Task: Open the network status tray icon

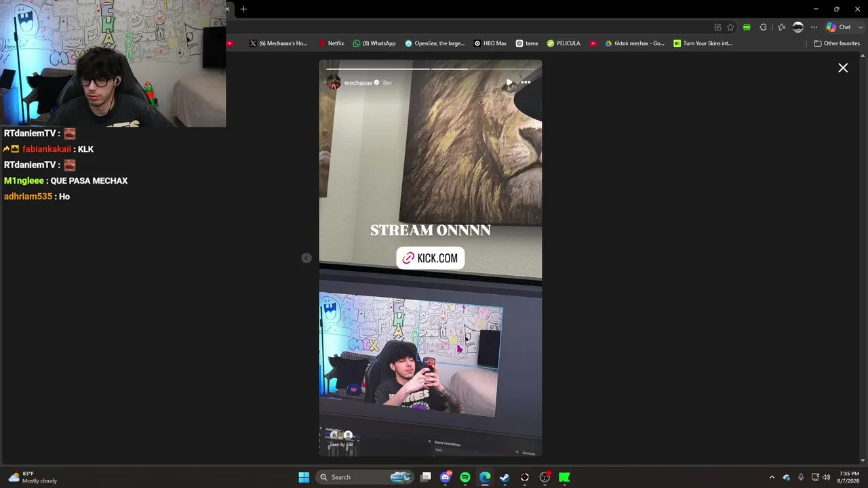Action: tap(815, 477)
